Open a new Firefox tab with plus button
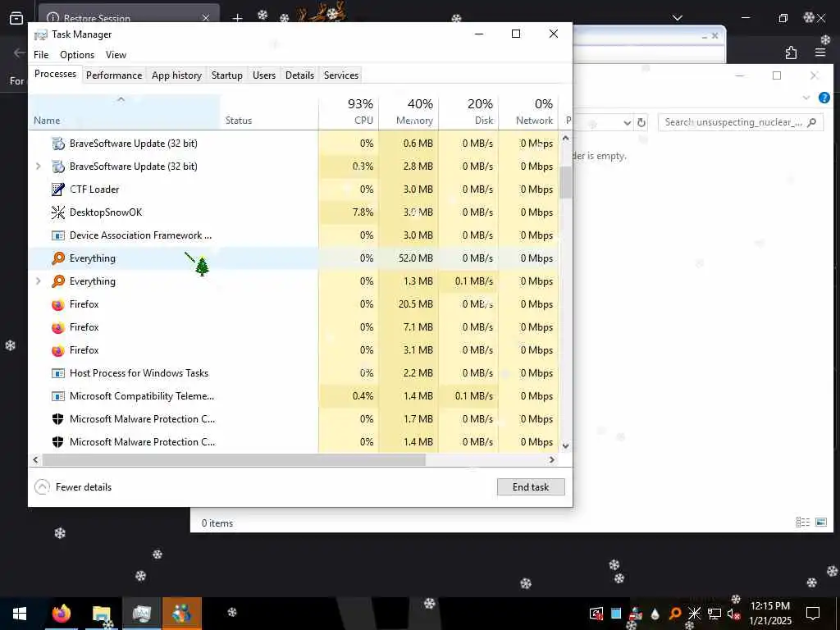 [237, 18]
